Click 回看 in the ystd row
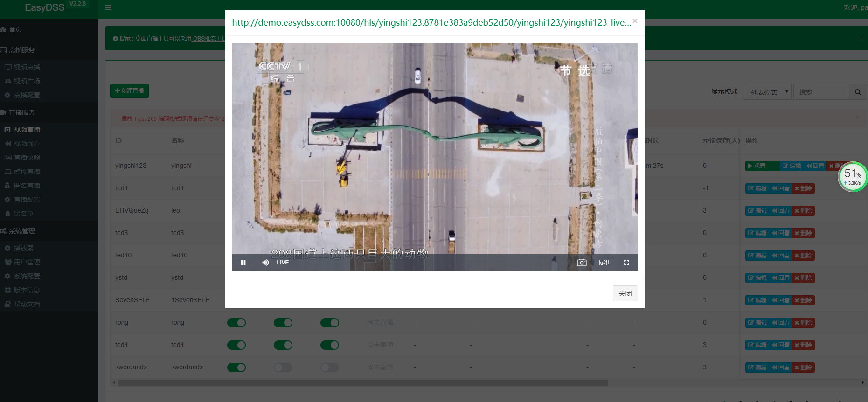 tap(780, 278)
